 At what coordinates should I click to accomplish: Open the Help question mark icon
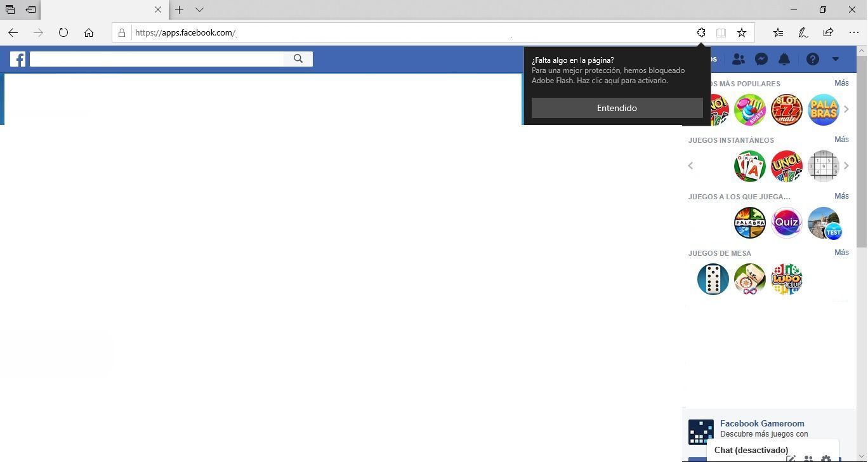click(x=813, y=59)
